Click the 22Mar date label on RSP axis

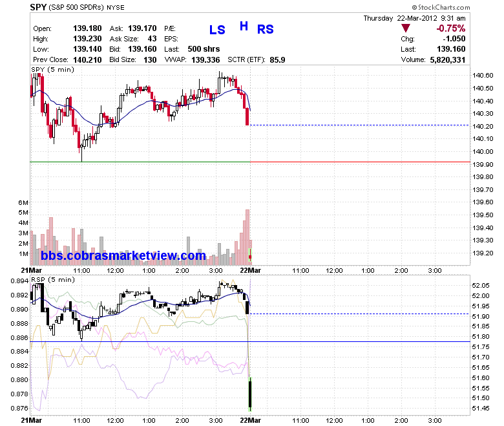(251, 420)
